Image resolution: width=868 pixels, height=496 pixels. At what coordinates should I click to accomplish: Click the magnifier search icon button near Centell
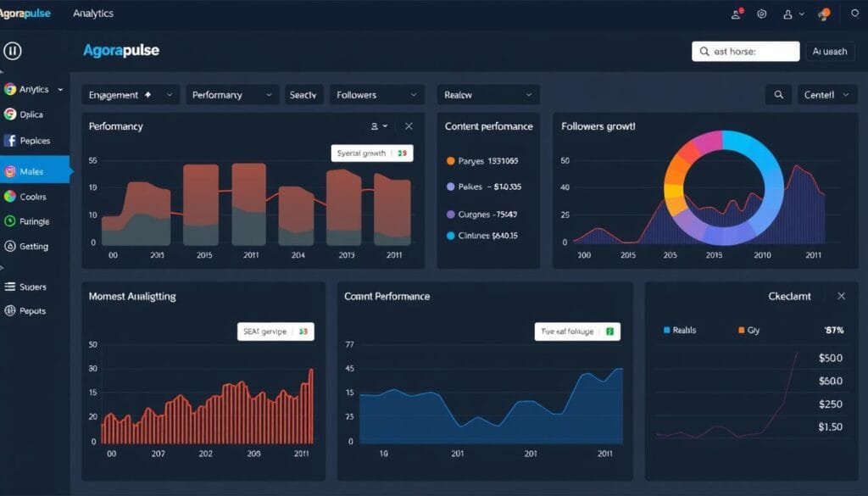coord(778,95)
